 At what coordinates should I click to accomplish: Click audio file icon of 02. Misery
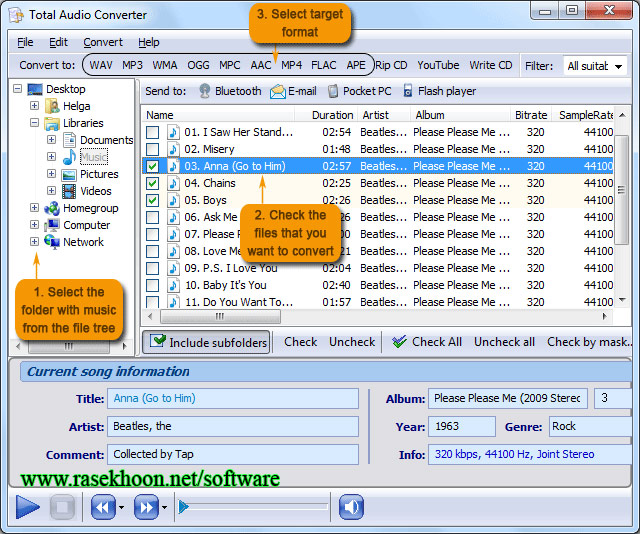coord(173,149)
